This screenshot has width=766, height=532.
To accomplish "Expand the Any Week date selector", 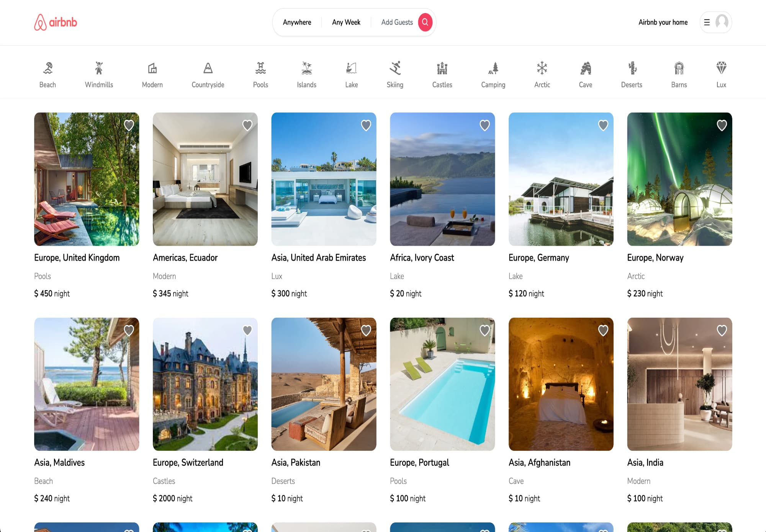I will 346,22.
